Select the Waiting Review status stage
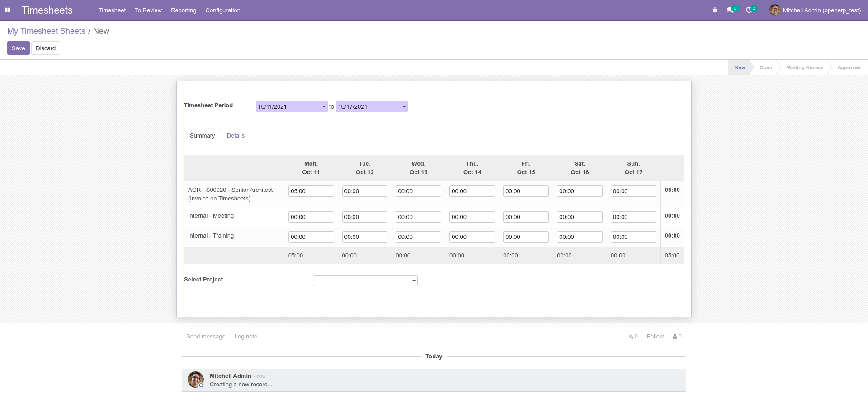Screen dimensions: 868x409 click(x=805, y=67)
